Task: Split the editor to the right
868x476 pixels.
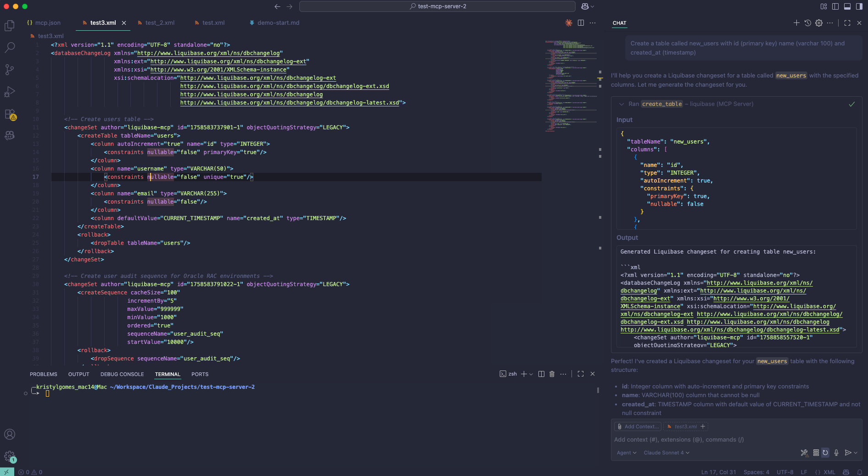Action: (581, 23)
